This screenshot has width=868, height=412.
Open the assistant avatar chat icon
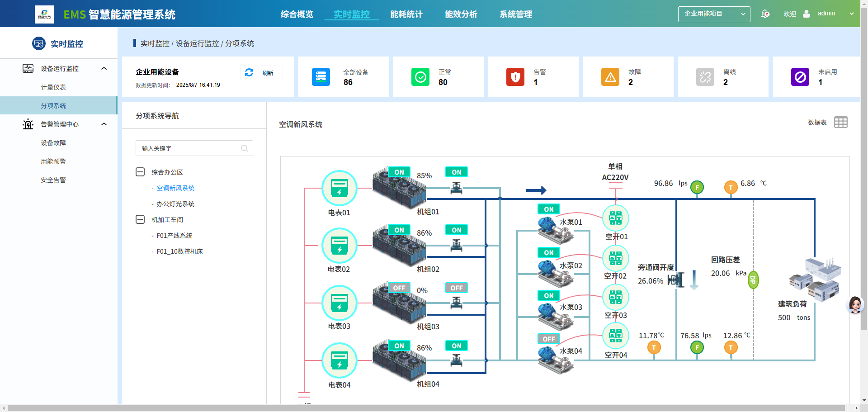855,305
